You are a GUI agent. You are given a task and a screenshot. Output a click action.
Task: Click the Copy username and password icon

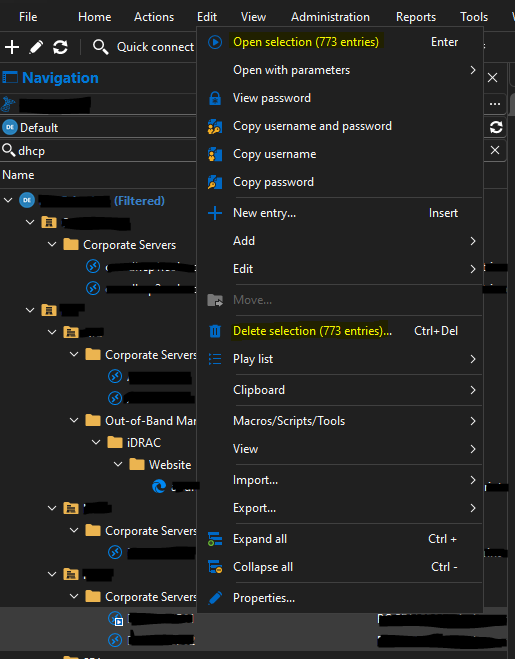point(215,126)
